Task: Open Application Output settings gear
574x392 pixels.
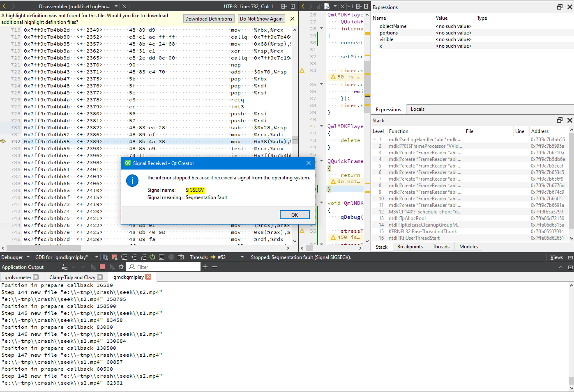Action: click(x=121, y=267)
